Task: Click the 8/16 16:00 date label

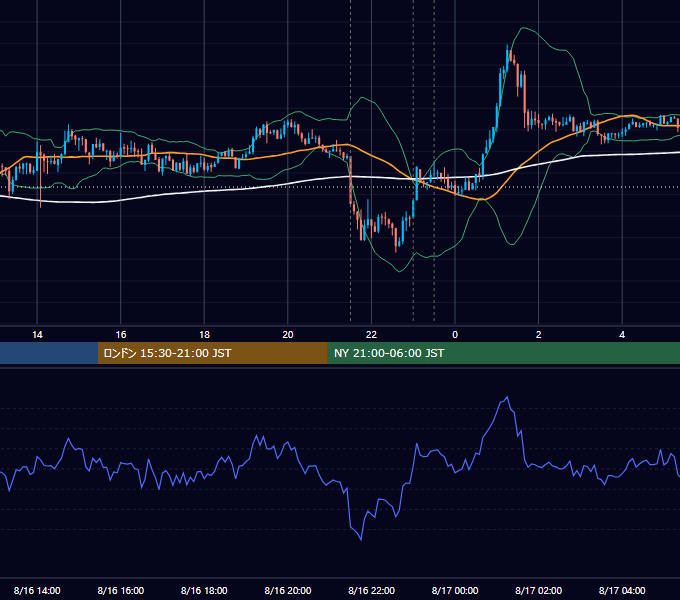Action: point(121,590)
